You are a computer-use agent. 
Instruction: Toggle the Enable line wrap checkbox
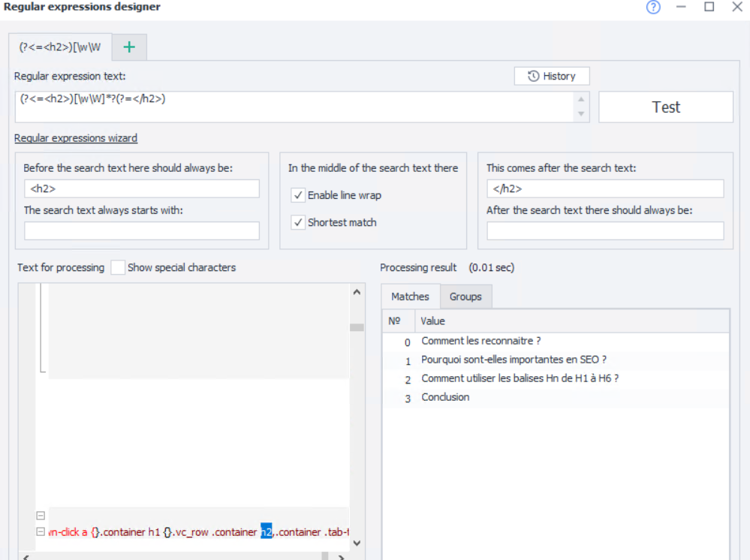pyautogui.click(x=298, y=195)
